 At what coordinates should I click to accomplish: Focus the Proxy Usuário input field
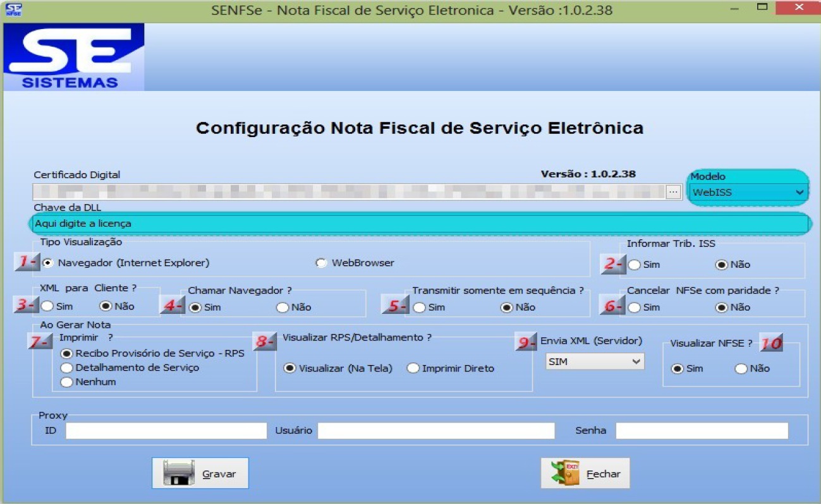[x=435, y=431]
